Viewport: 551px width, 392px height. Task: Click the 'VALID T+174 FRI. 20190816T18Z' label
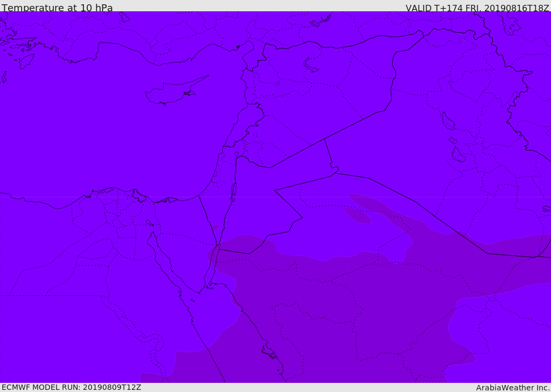(x=477, y=8)
